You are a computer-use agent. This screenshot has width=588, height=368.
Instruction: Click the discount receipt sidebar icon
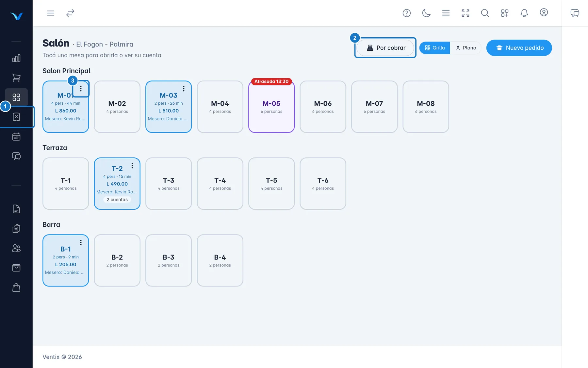(16, 117)
